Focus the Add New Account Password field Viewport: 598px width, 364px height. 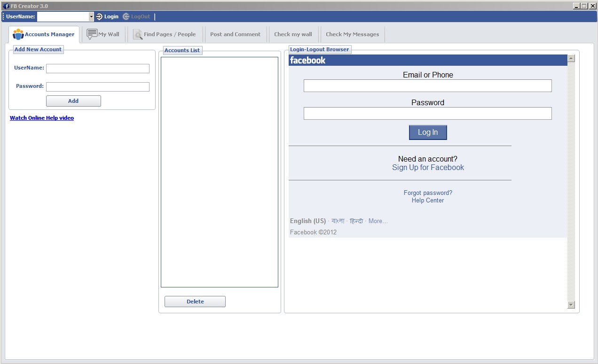click(x=98, y=87)
